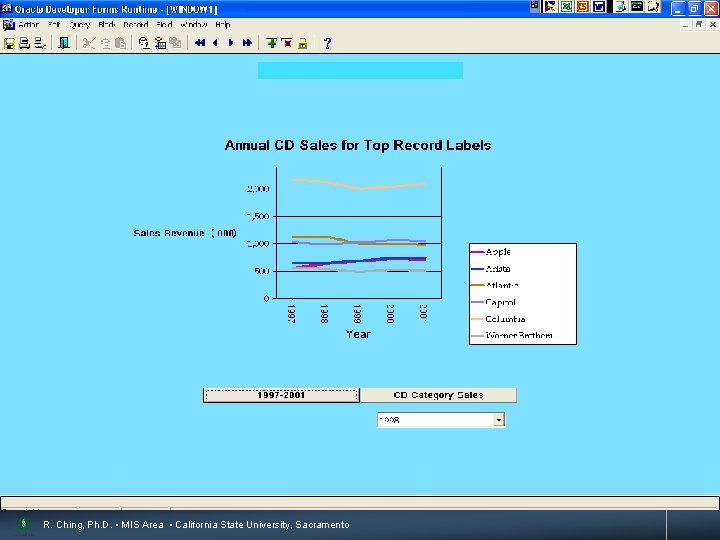
Task: Go to previous block with double-left arrow
Action: click(200, 43)
